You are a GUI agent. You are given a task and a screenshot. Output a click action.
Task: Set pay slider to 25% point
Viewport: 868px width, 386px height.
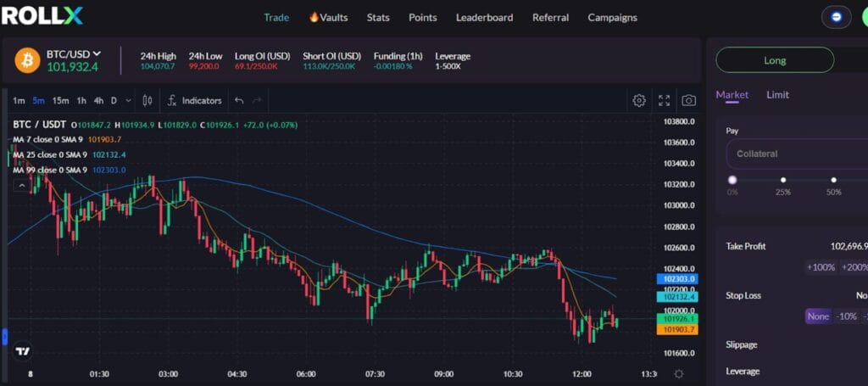[x=782, y=180]
